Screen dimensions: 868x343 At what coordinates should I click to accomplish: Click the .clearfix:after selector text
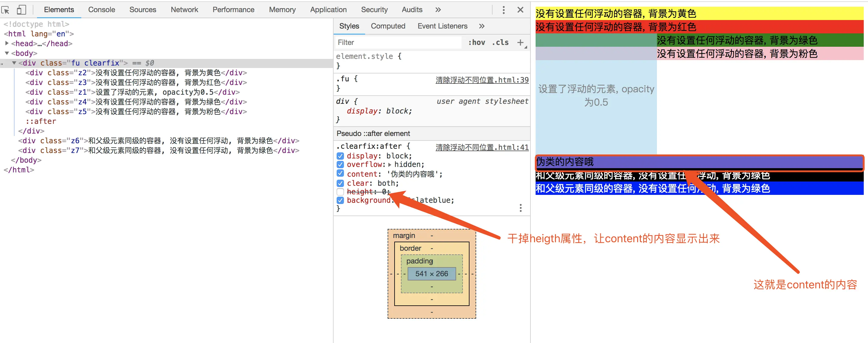[x=369, y=146]
